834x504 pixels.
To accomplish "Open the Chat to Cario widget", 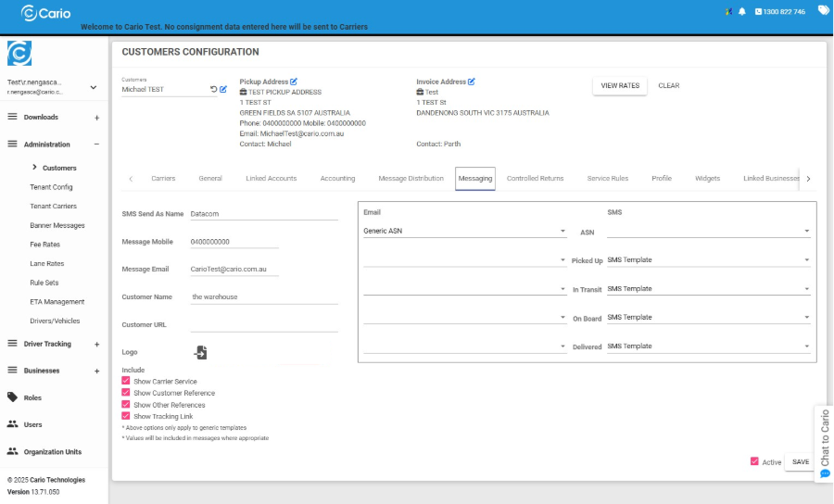I will tap(824, 444).
